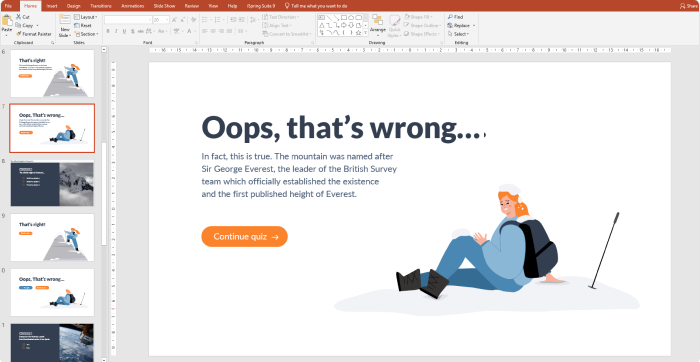
Task: Select slide 6 That's right thumbnail
Action: tap(52, 73)
